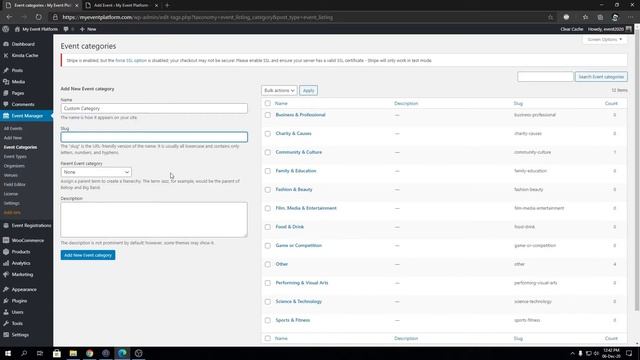640x360 pixels.
Task: Open Comments bubble icon in sidebar
Action: pyautogui.click(x=6, y=104)
